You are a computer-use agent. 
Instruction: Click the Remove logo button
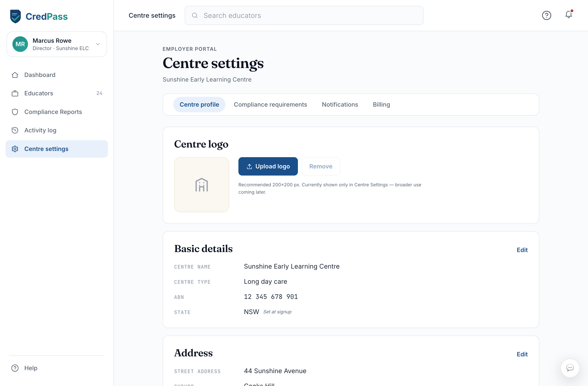coord(321,166)
